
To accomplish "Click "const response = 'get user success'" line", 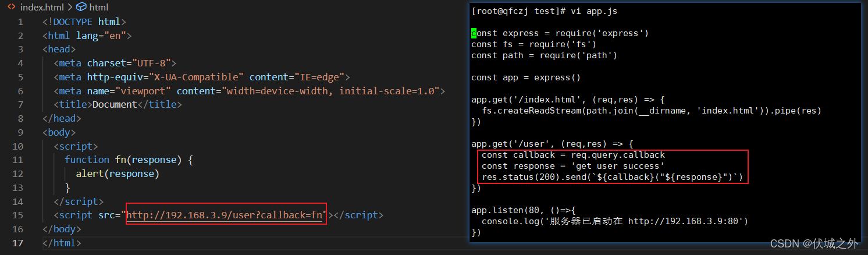I will (573, 166).
